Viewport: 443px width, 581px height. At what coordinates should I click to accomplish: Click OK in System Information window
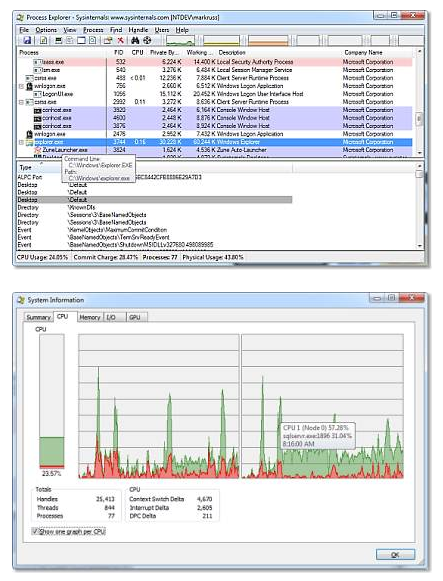[x=395, y=555]
